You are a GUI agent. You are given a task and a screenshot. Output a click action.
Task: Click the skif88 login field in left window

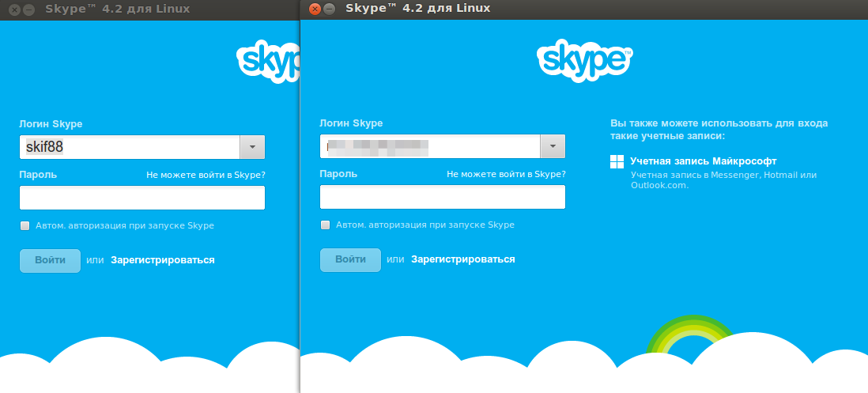coord(130,147)
